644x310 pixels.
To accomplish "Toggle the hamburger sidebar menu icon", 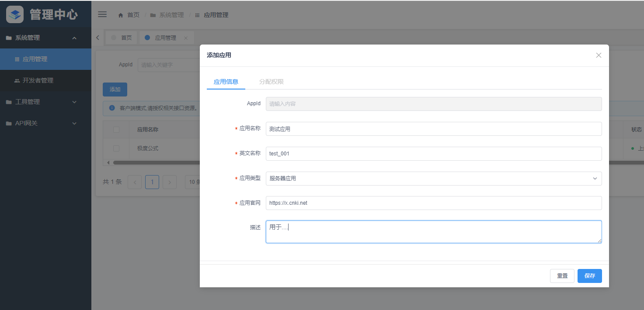I will [x=102, y=14].
